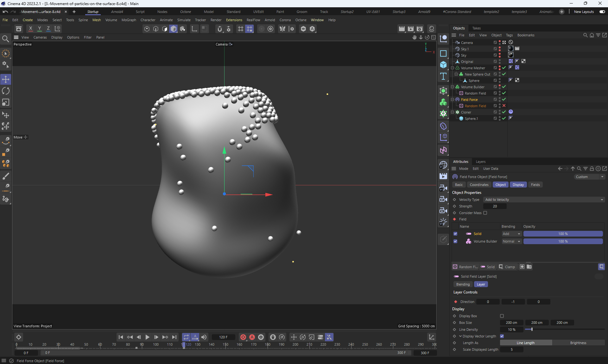Activate the Move tool icon

[6, 79]
